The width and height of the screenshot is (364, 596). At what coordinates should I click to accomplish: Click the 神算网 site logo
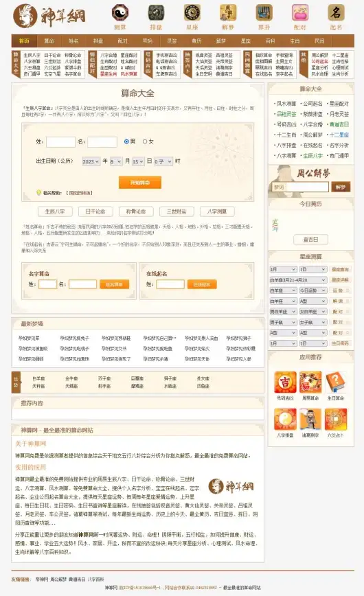(49, 16)
